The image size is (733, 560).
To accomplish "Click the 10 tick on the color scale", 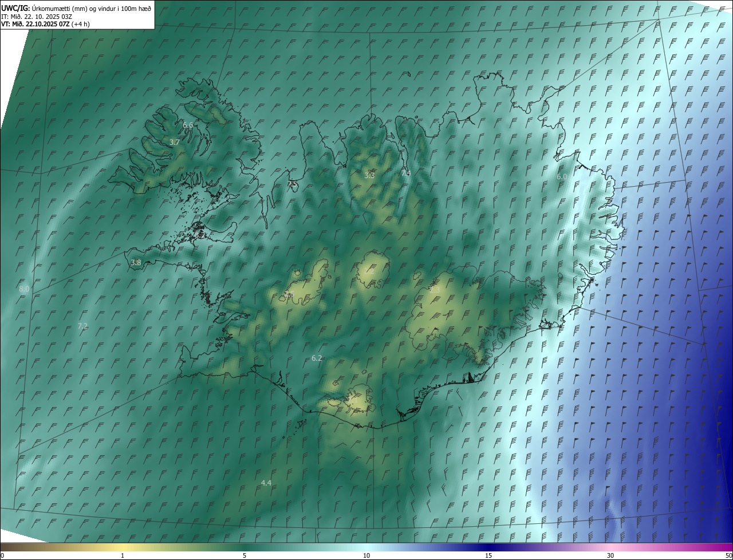I will 366,555.
